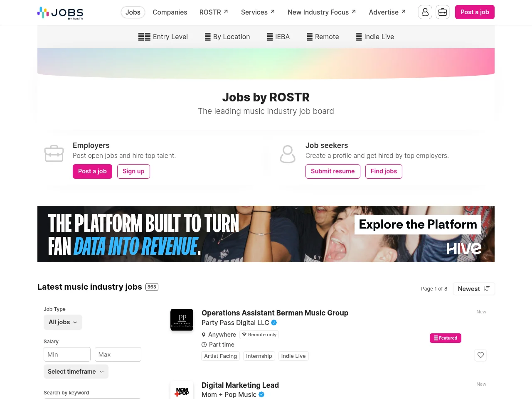
Task: Click the Party Pass Digital logo
Action: click(x=182, y=320)
